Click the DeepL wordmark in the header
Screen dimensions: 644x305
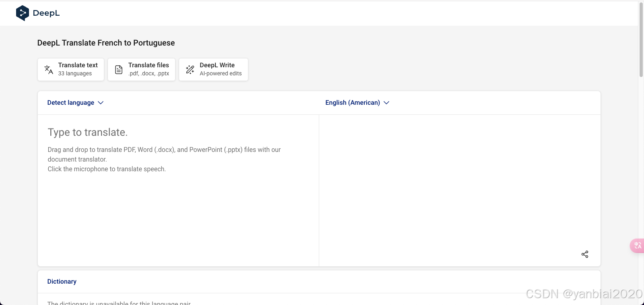coord(46,13)
